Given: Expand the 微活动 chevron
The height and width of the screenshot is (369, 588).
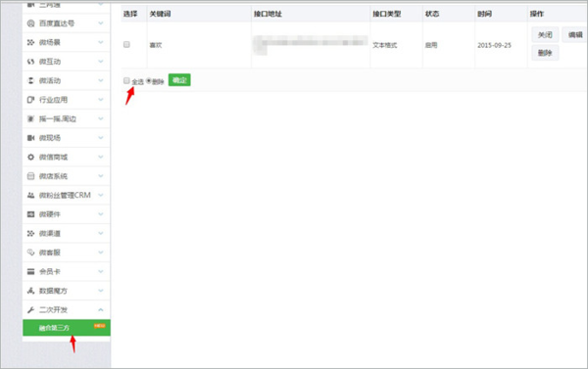Looking at the screenshot, I should (101, 80).
